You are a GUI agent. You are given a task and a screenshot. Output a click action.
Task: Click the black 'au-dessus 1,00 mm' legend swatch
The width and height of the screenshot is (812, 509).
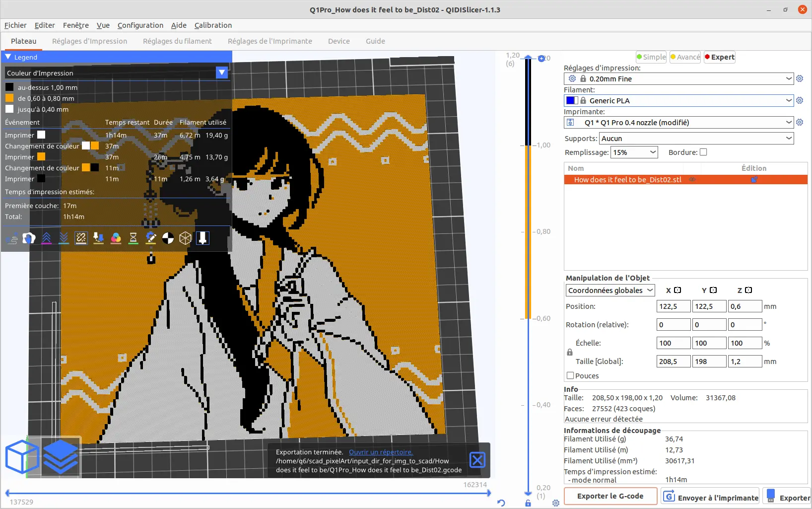(9, 87)
